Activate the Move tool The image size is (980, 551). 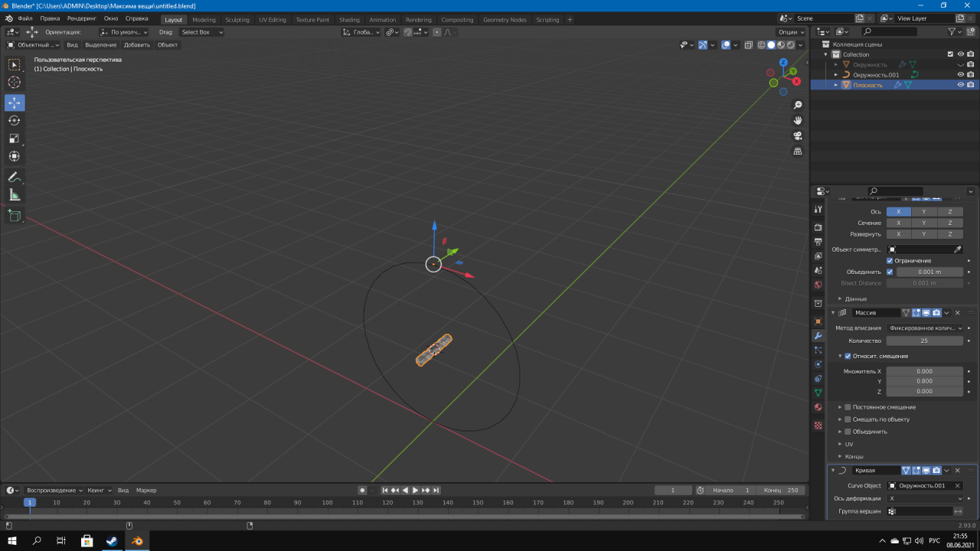pos(15,103)
